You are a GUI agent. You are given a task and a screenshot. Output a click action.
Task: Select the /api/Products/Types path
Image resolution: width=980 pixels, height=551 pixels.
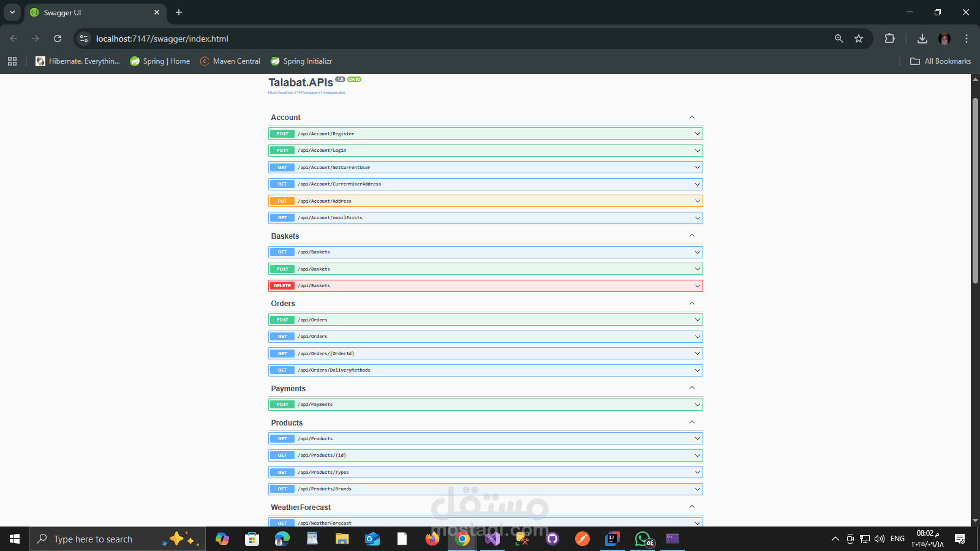click(x=323, y=473)
